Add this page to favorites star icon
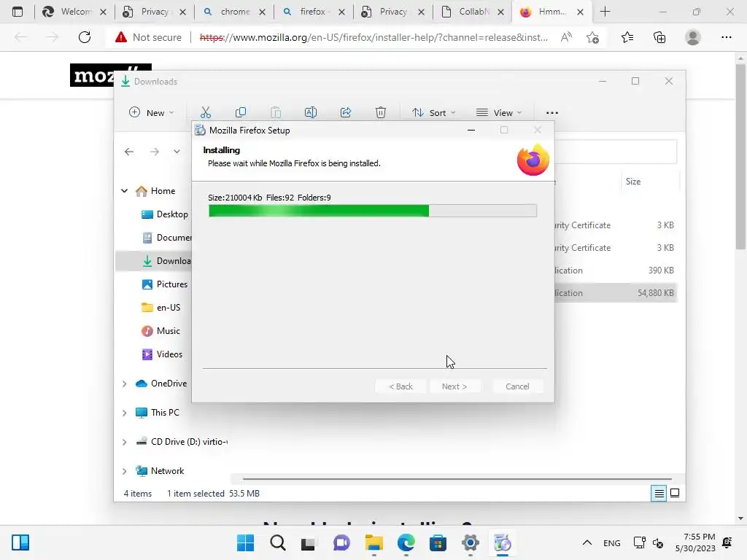Image resolution: width=747 pixels, height=560 pixels. pos(592,37)
